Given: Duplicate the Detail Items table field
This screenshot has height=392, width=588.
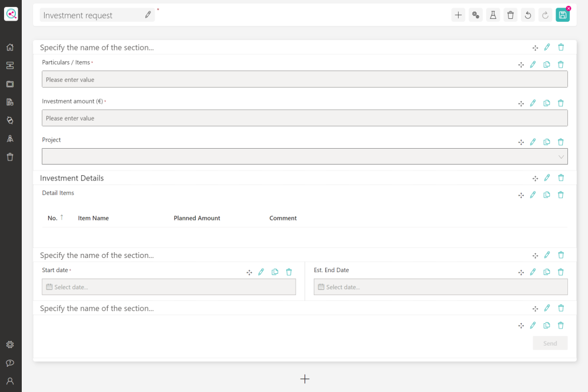Looking at the screenshot, I should coord(547,195).
